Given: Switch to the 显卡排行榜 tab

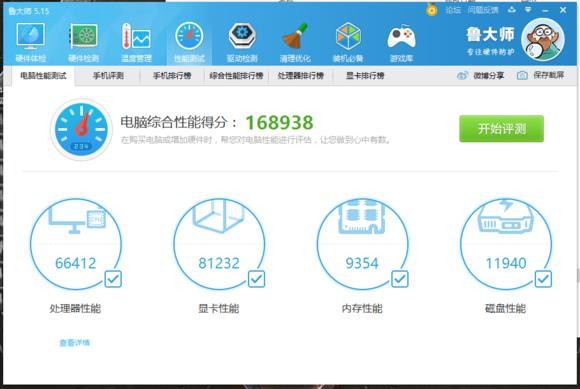Looking at the screenshot, I should [x=365, y=76].
